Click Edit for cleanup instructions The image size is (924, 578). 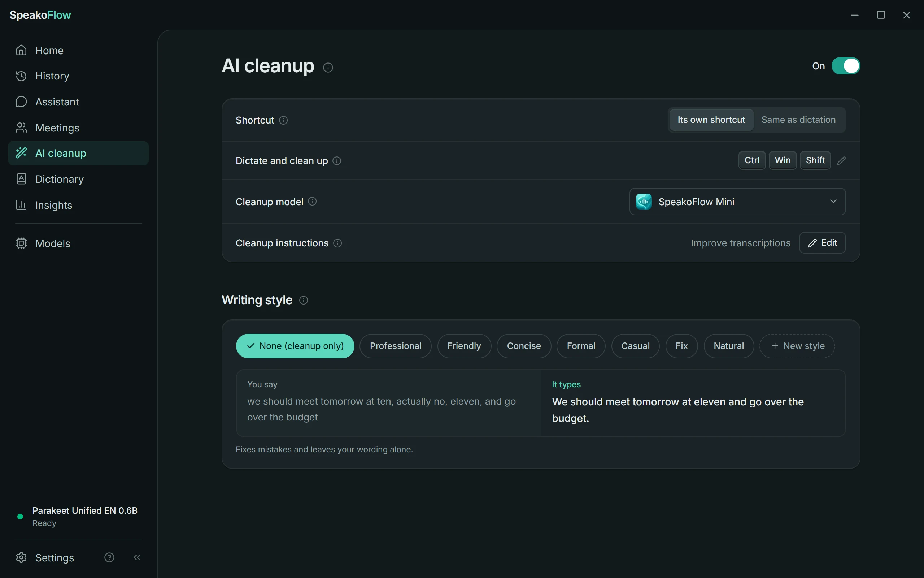pos(823,243)
